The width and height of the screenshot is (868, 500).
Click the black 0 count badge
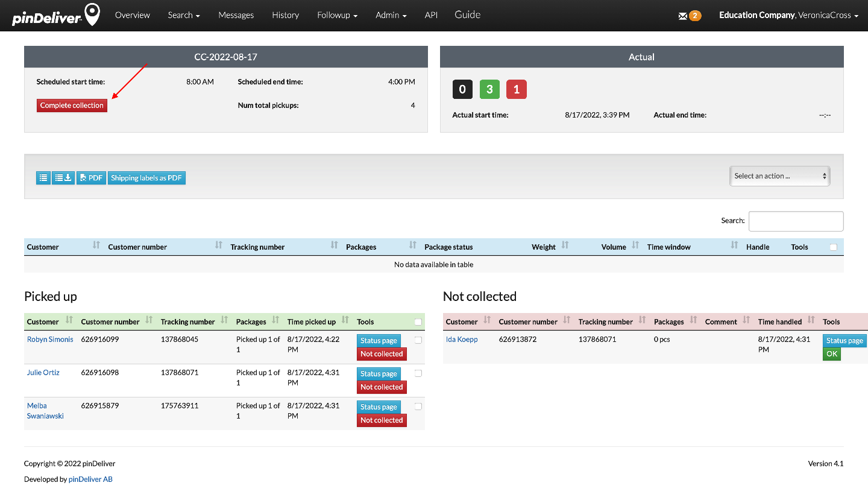click(x=462, y=89)
